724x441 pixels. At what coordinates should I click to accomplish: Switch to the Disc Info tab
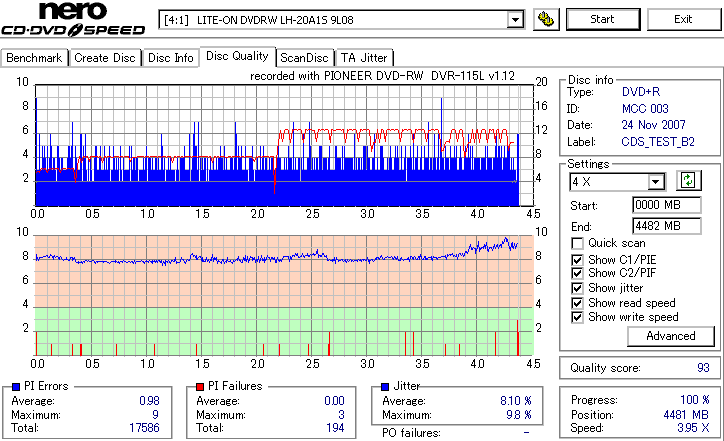[x=170, y=58]
